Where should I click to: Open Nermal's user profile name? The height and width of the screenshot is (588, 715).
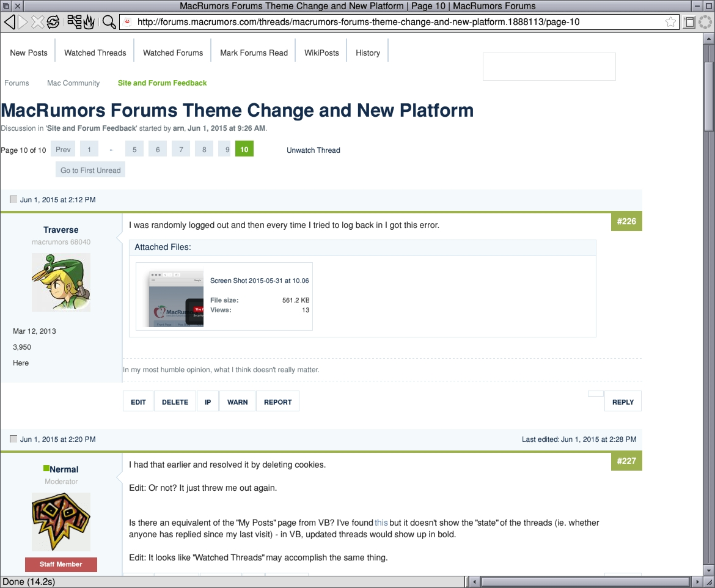point(64,469)
